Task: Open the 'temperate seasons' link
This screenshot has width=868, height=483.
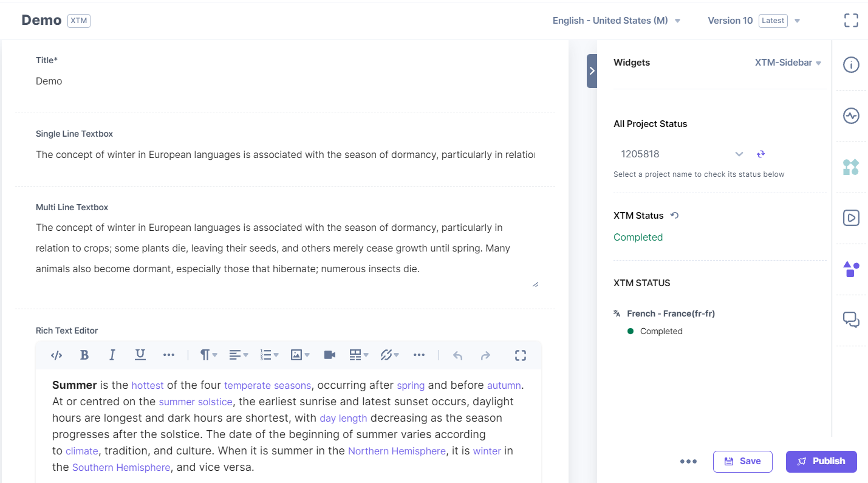Action: [x=268, y=385]
